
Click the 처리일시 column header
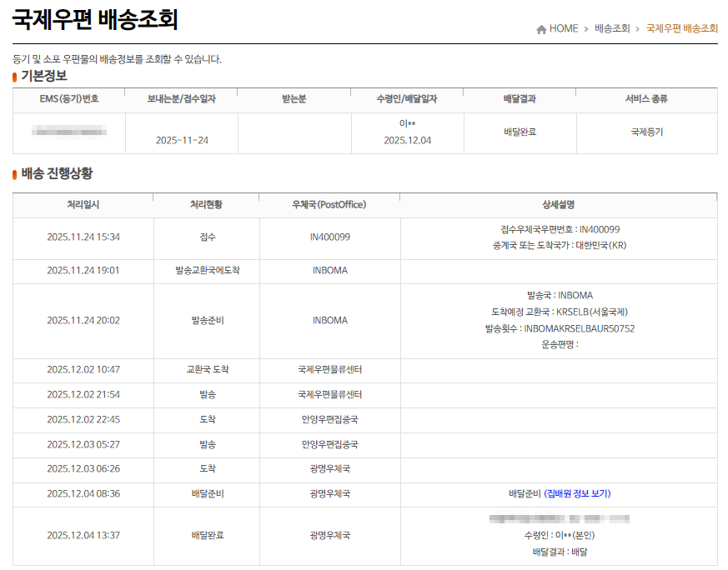83,204
